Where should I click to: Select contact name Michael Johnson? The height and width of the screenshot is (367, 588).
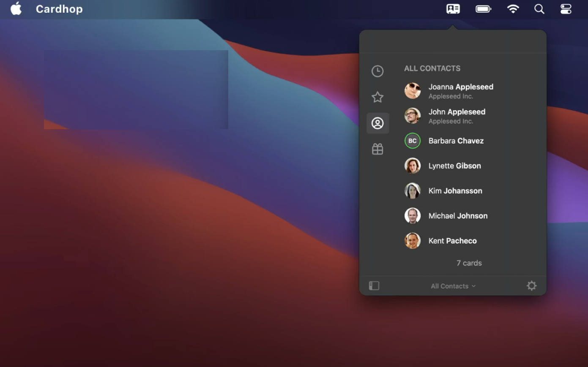pos(458,215)
